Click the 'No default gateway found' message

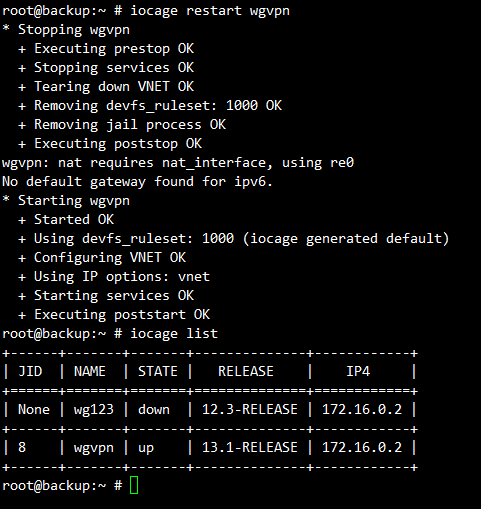click(137, 182)
